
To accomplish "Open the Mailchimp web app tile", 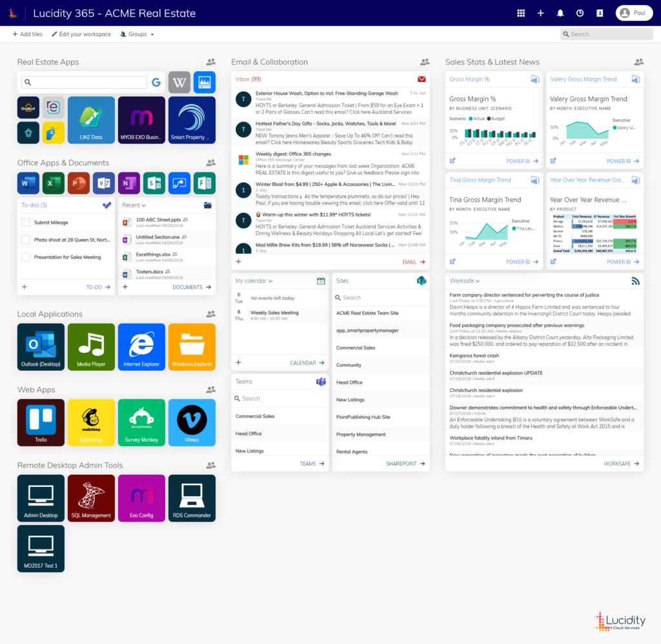I will (x=91, y=422).
